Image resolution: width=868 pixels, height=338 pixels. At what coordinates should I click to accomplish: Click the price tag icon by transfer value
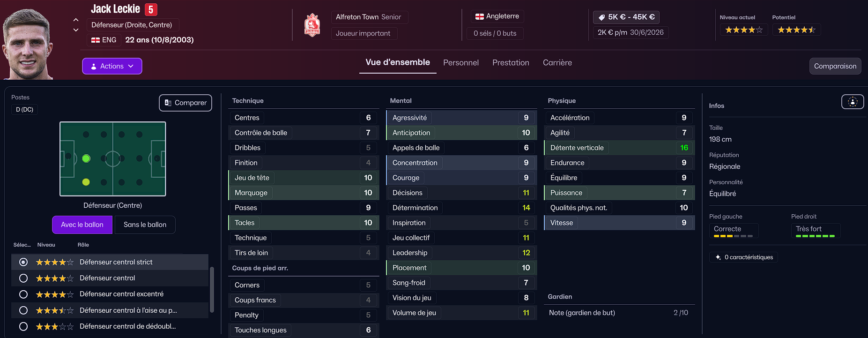point(601,17)
